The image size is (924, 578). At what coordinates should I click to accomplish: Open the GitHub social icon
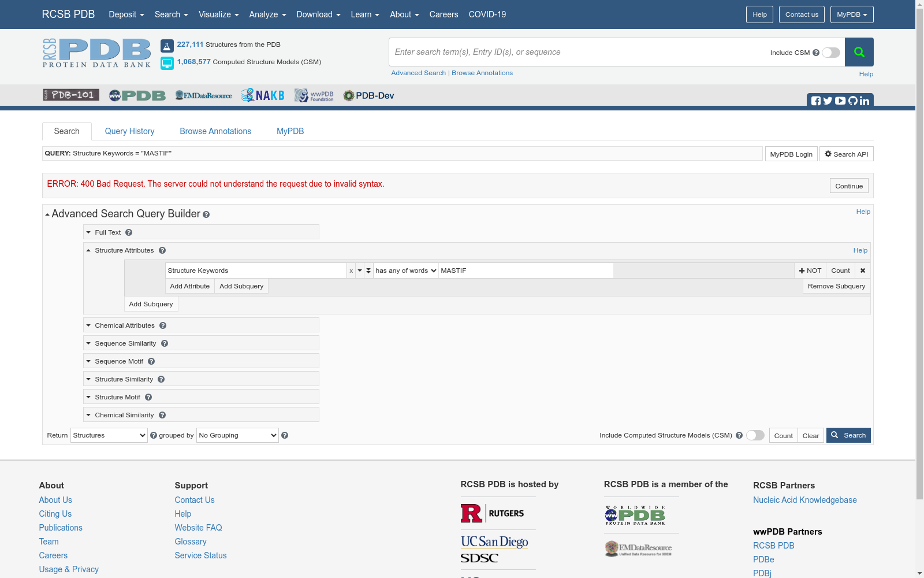[853, 101]
